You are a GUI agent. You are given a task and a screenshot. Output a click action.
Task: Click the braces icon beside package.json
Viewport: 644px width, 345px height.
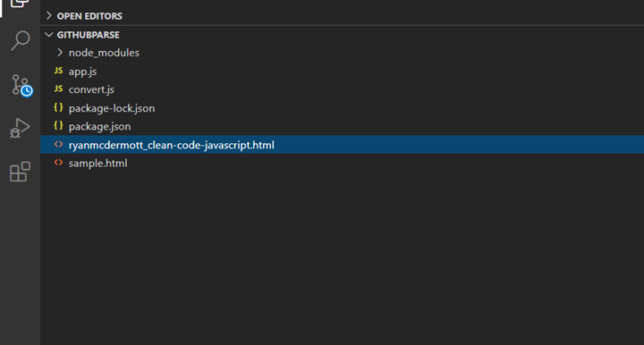point(59,125)
